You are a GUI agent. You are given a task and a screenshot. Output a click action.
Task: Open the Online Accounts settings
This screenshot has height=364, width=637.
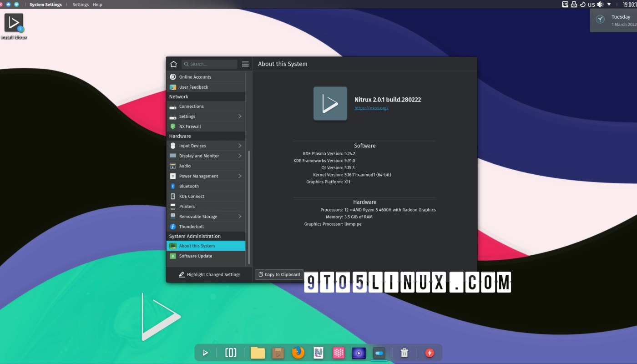click(206, 77)
